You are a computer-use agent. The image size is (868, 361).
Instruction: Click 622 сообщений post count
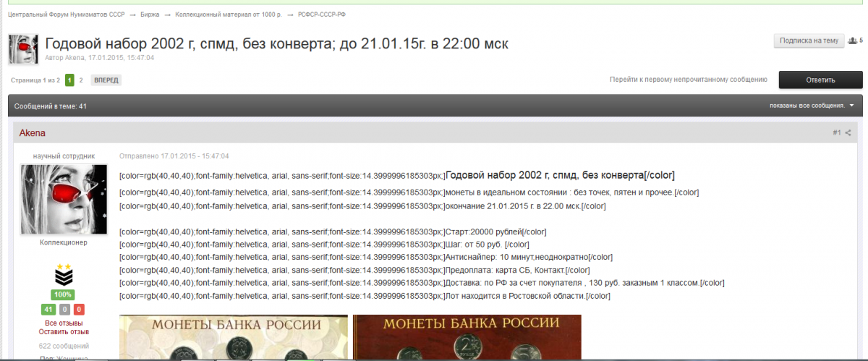[64, 346]
